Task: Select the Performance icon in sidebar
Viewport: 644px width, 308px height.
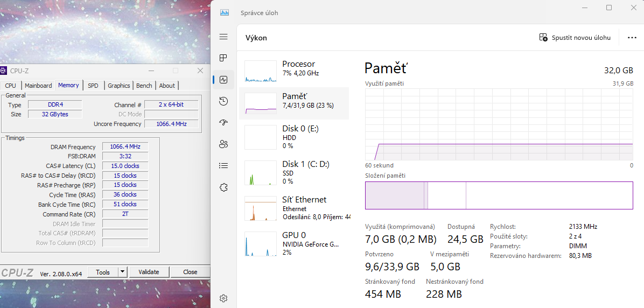Action: [223, 80]
